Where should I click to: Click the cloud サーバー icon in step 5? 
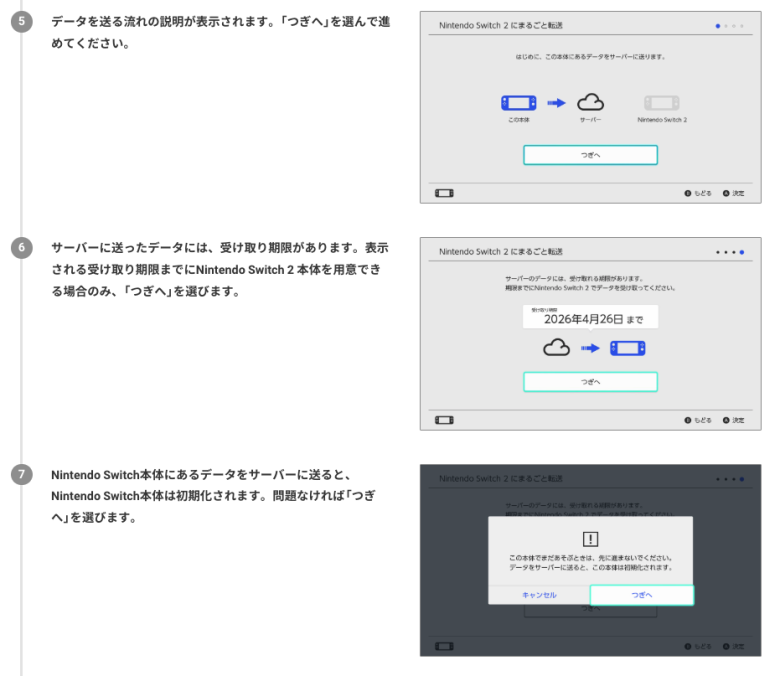[592, 103]
